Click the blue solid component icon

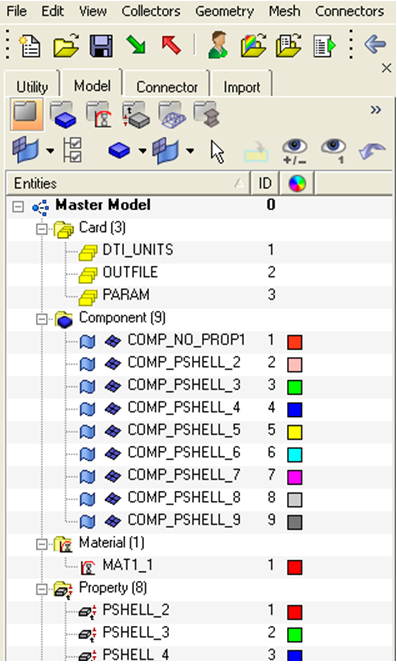pos(119,151)
